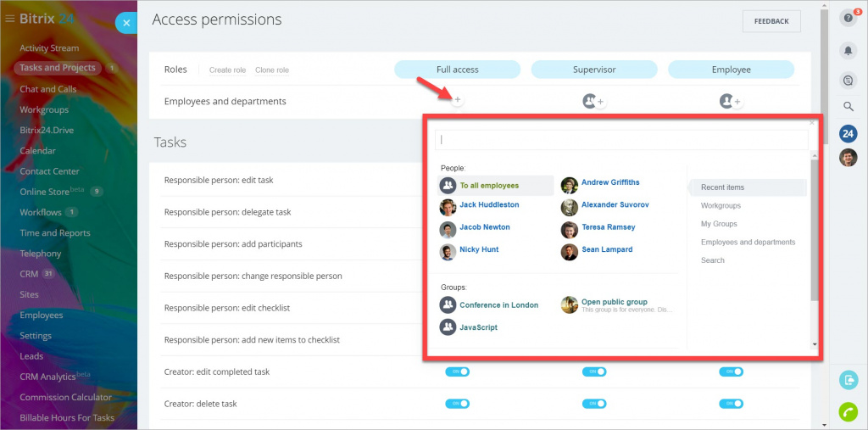The width and height of the screenshot is (868, 430).
Task: Open Billable Hours For Tasks in the left menu
Action: pos(67,418)
